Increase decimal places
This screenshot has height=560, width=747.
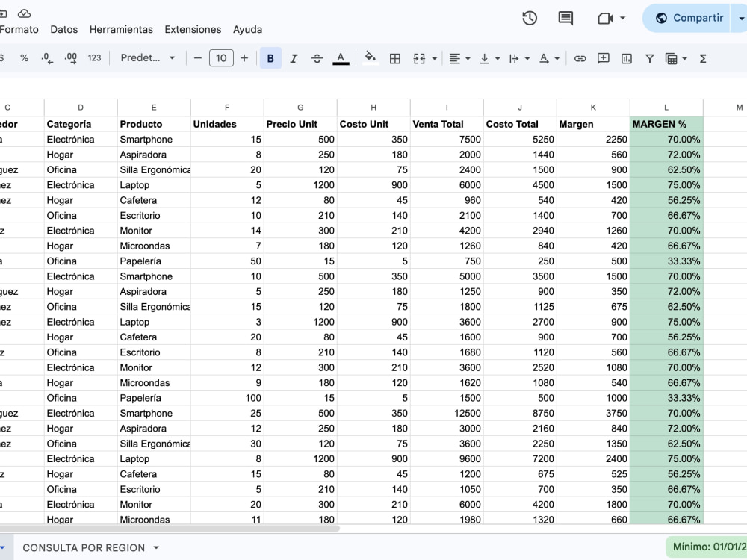coord(70,58)
